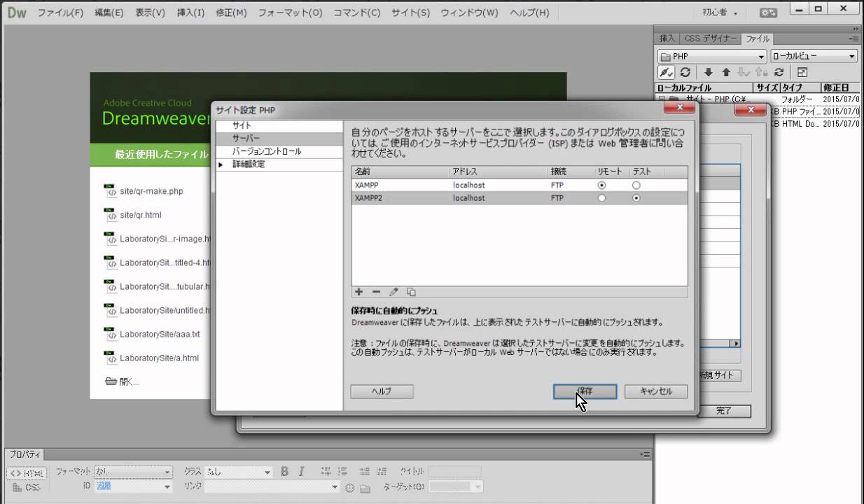Click the Save button in site setup
This screenshot has height=504, width=864.
pyautogui.click(x=585, y=391)
